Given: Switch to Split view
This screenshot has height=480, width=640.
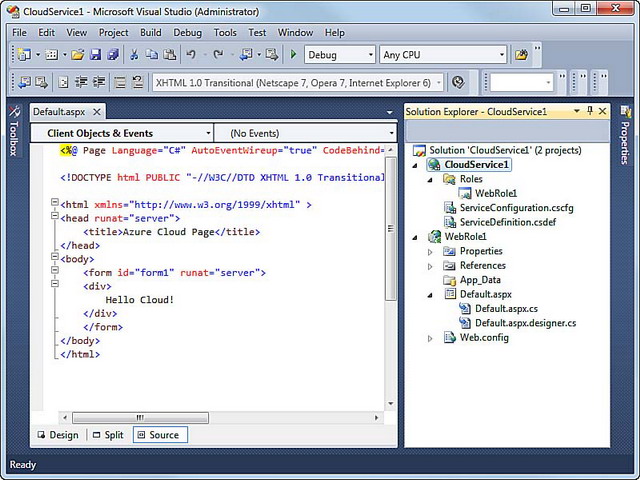Looking at the screenshot, I should click(x=108, y=435).
